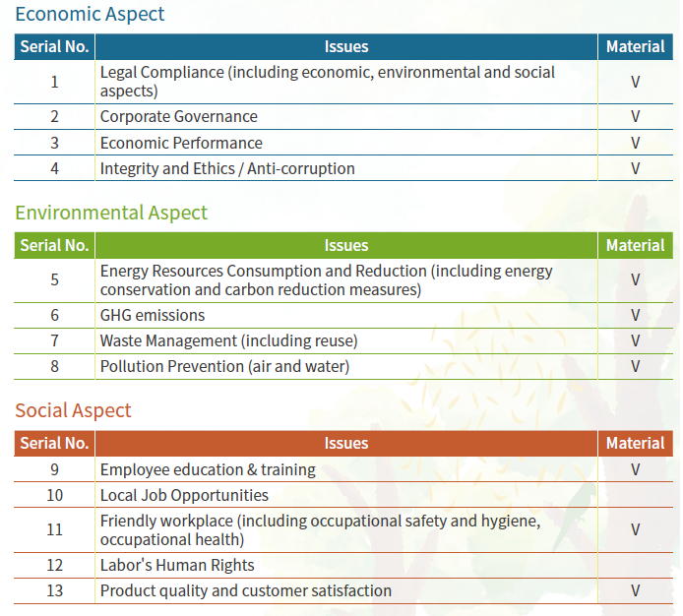Image resolution: width=683 pixels, height=616 pixels.
Task: Click Integrity and Ethics / Anti-corruption text
Action: [x=227, y=168]
